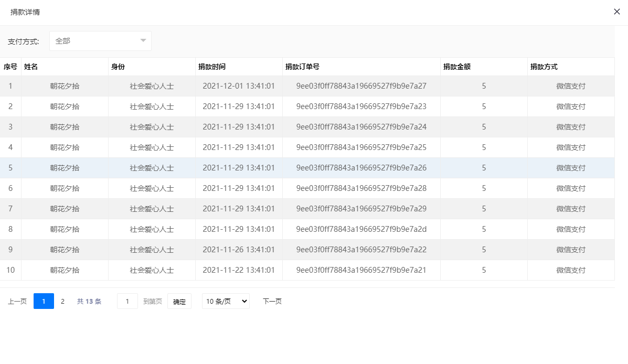Close the 捐款详情 dialog

click(617, 12)
